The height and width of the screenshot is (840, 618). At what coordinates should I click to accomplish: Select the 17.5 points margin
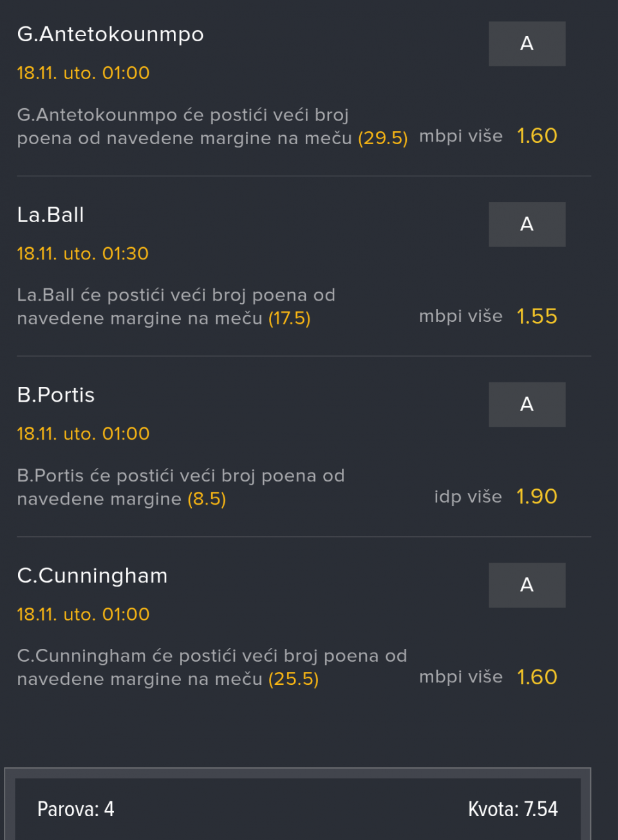tap(290, 319)
